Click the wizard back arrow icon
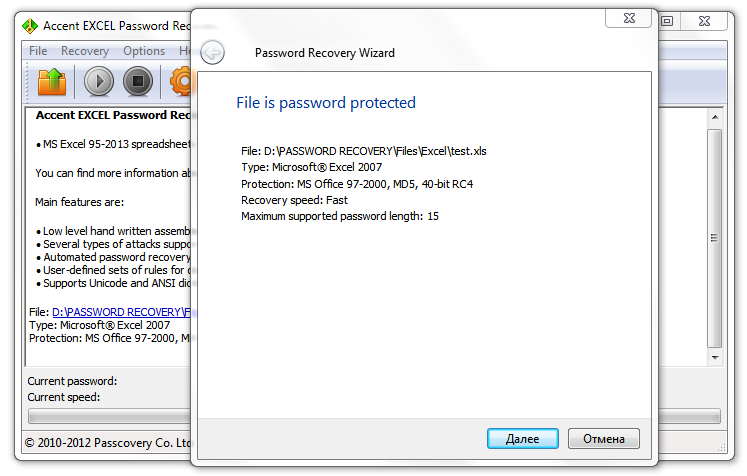This screenshot has width=747, height=476. tap(212, 52)
